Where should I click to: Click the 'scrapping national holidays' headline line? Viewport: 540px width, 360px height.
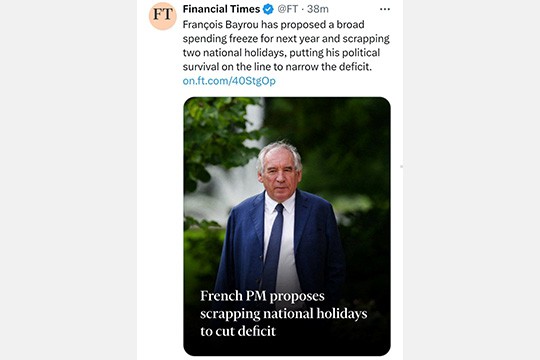[283, 314]
